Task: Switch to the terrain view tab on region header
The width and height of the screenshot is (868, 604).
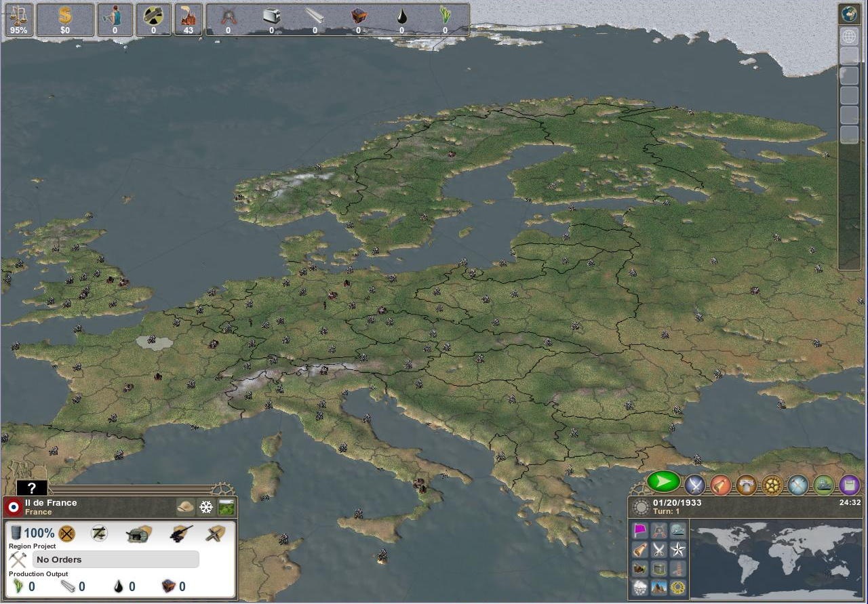Action: (226, 506)
